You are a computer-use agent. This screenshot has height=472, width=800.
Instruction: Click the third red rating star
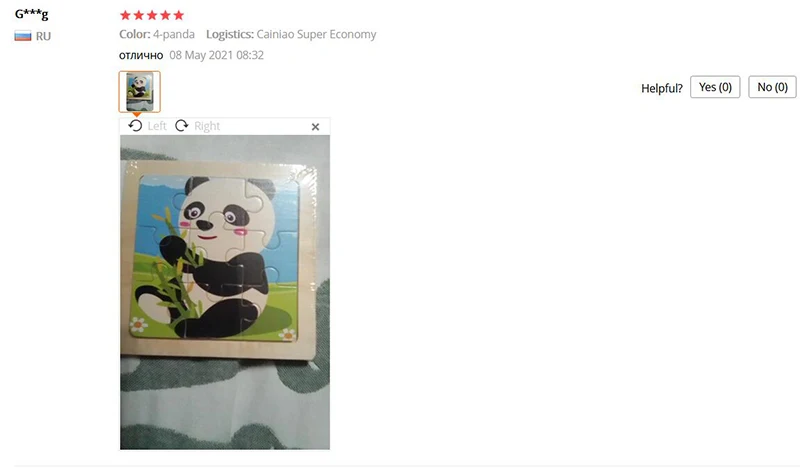(x=152, y=15)
